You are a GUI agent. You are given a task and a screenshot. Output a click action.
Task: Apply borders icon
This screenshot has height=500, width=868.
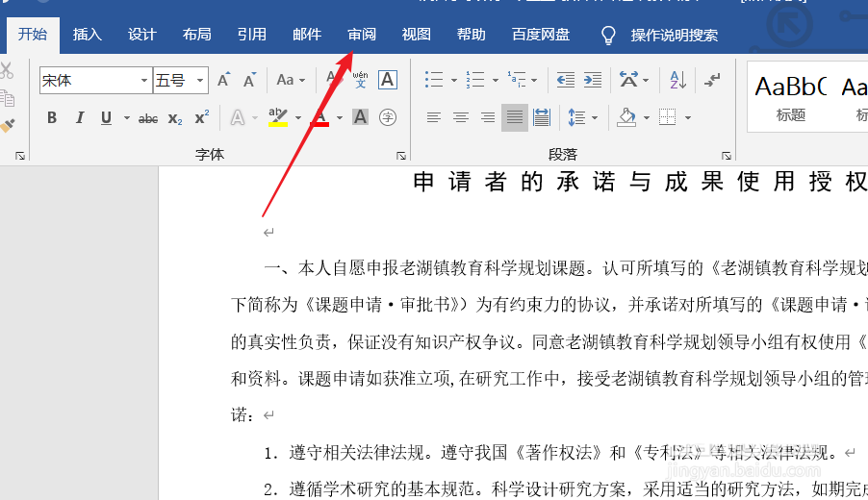coord(668,117)
